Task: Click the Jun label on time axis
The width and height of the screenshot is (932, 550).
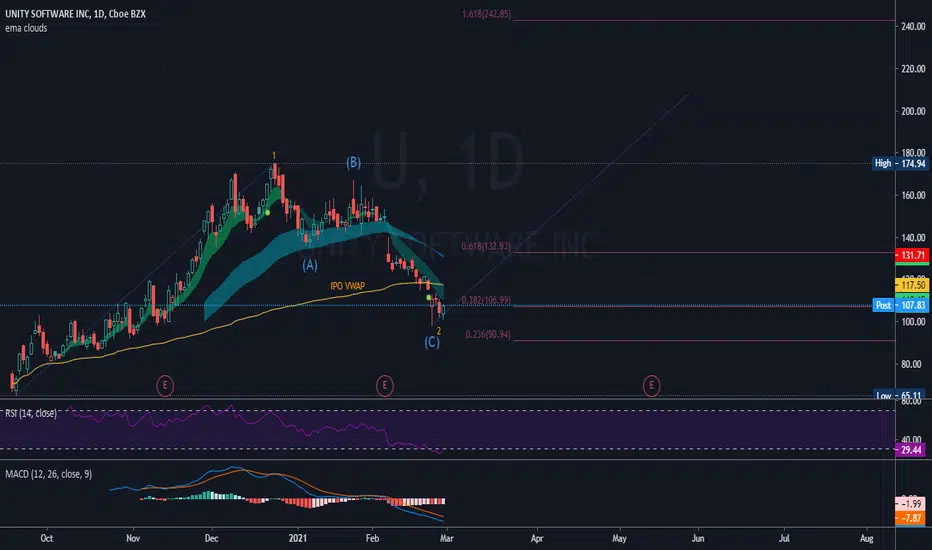Action: 698,538
